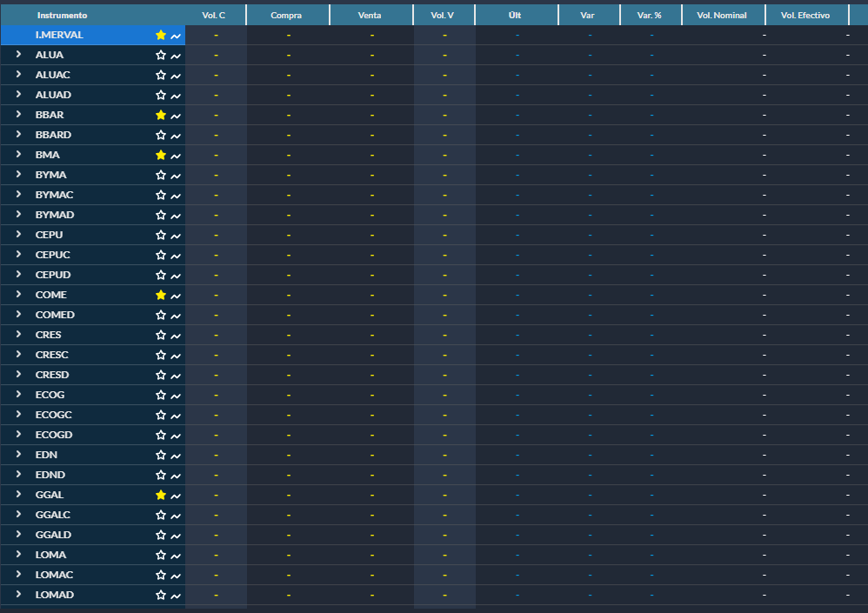The height and width of the screenshot is (613, 868).
Task: Expand the ECOGC row
Action: 18,414
